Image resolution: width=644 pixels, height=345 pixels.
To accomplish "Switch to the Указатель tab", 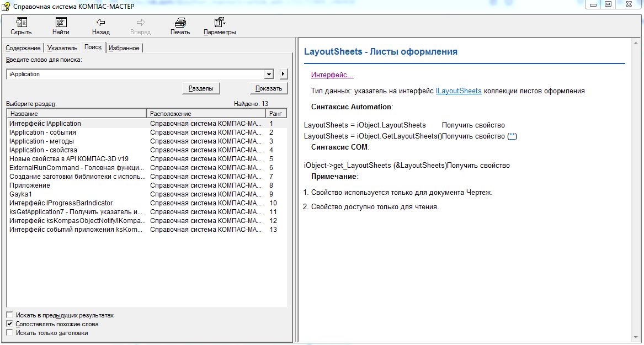I will [62, 48].
